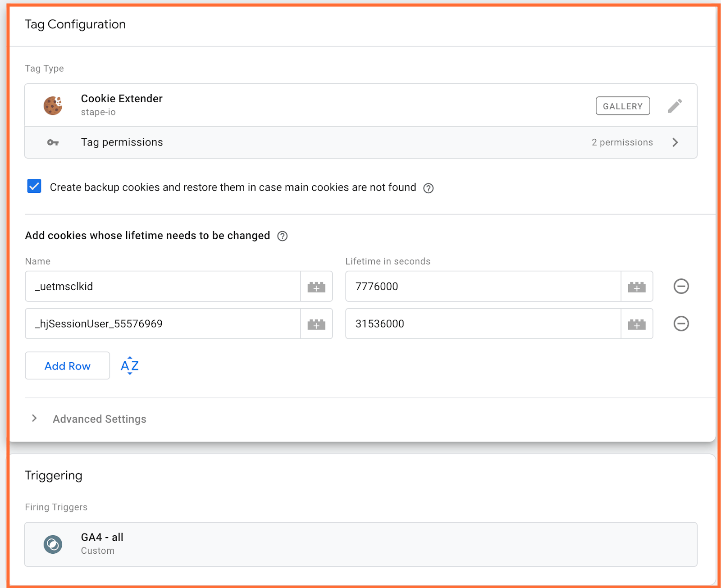Click the 'Firing Triggers' label
721x588 pixels.
(56, 507)
